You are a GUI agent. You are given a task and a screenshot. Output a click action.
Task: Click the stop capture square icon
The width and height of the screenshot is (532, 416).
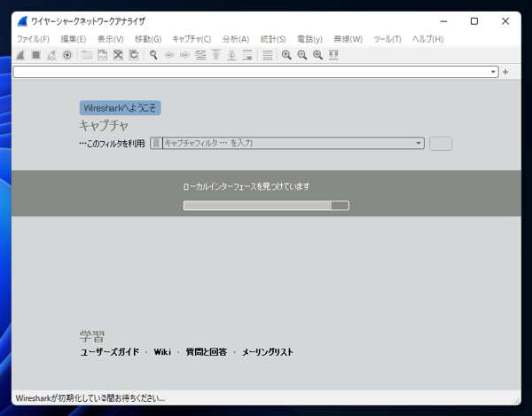pos(36,55)
